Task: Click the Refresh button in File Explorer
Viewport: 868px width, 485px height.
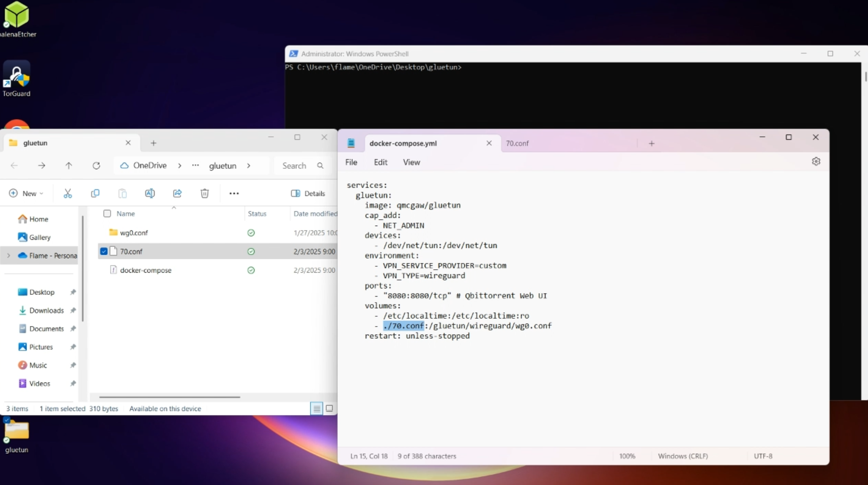Action: point(96,165)
